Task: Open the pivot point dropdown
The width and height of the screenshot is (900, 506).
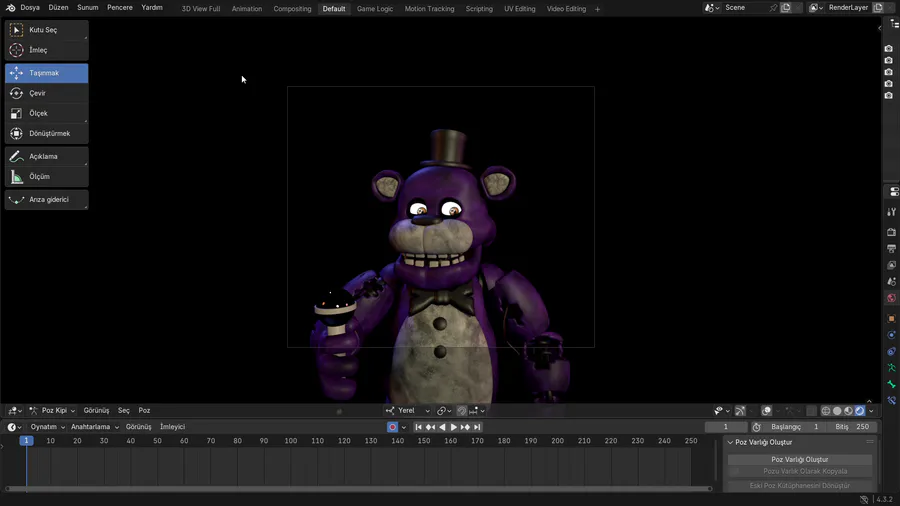Action: (x=444, y=411)
